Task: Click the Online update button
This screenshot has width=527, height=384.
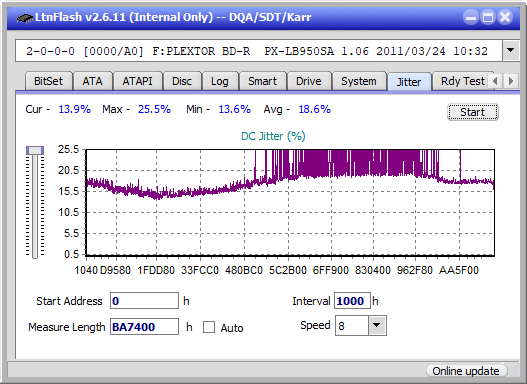Action: [466, 371]
